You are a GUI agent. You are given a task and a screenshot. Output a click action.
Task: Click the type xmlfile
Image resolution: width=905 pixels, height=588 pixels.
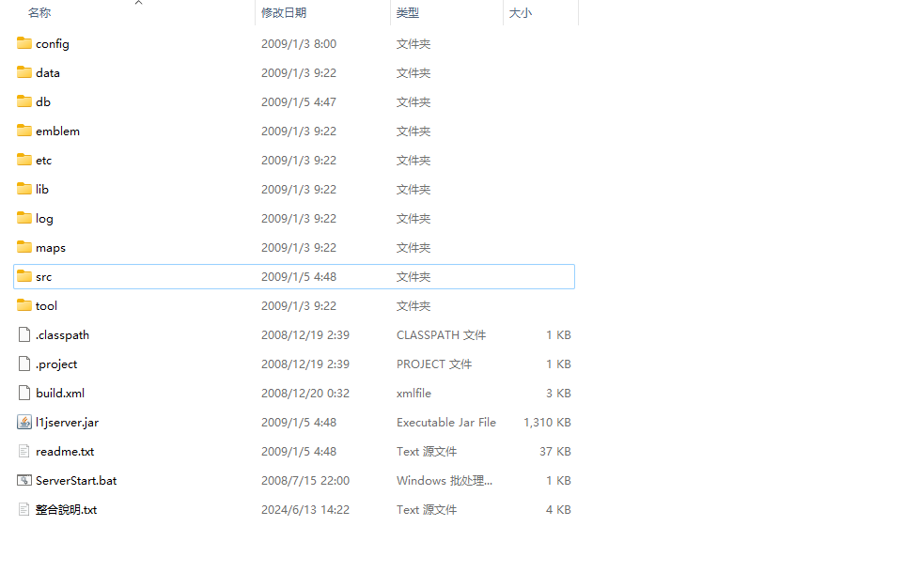413,393
